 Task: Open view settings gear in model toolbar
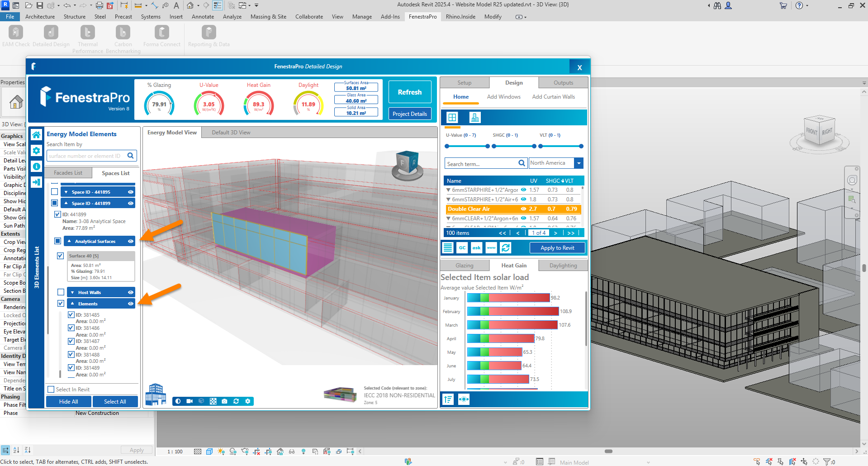click(x=247, y=401)
